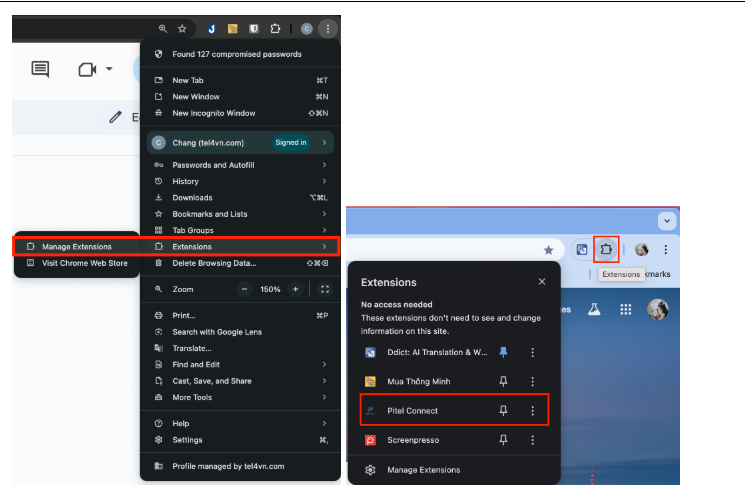Unpin Ddict extension with blue pin
The width and height of the screenshot is (745, 498).
point(503,352)
